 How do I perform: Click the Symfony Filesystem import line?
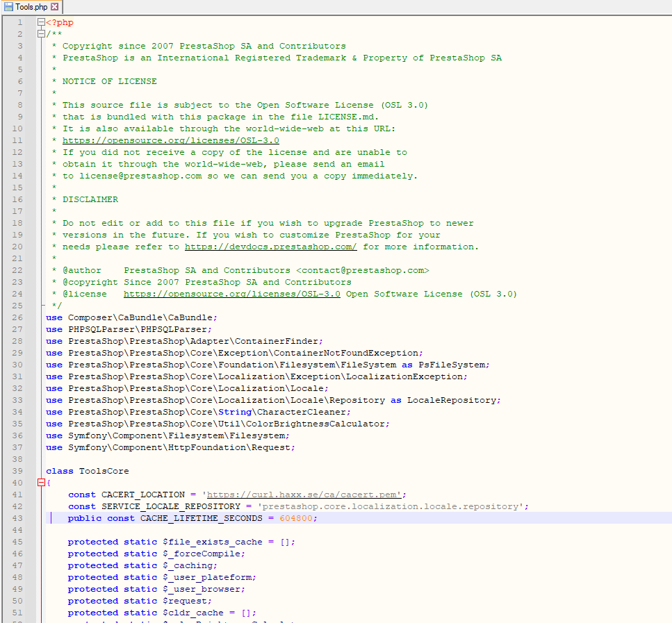[167, 435]
